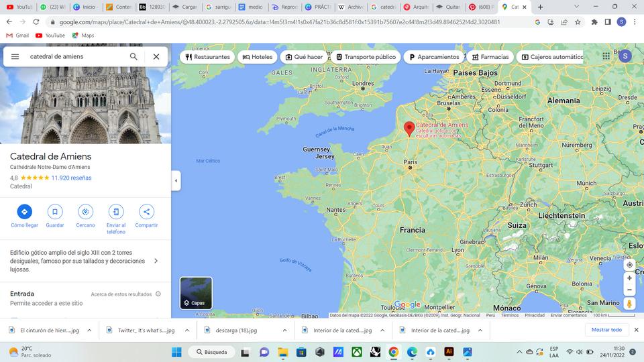Image resolution: width=644 pixels, height=362 pixels.
Task: Show your current location on the map
Action: pos(629,265)
